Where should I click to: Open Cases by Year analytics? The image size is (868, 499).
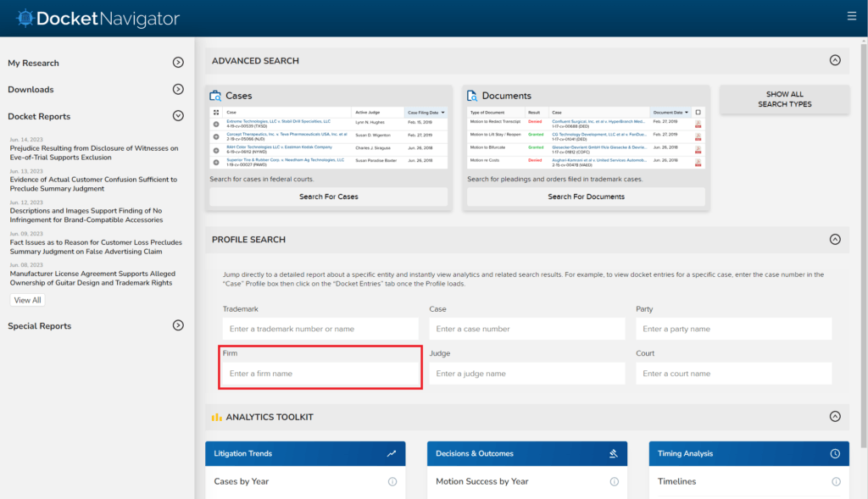(x=242, y=481)
